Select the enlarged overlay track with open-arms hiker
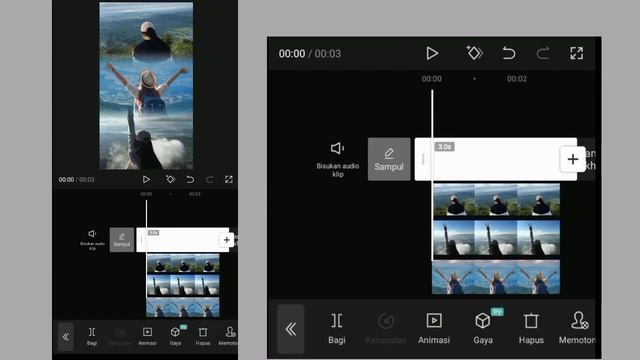Image resolution: width=640 pixels, height=360 pixels. [496, 278]
